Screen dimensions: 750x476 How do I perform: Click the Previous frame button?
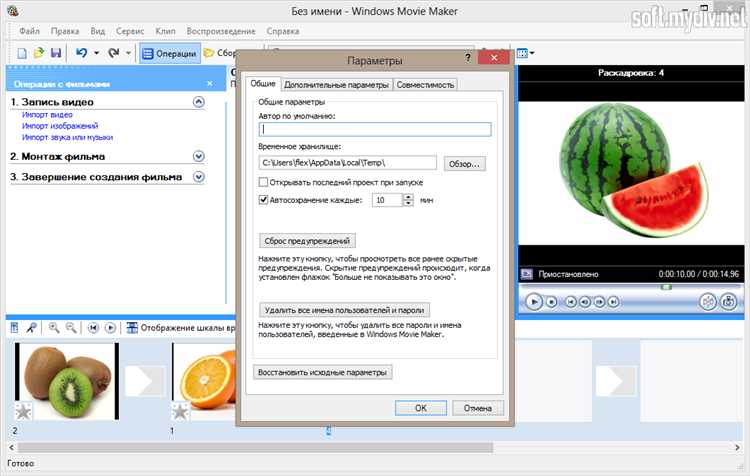pos(585,302)
